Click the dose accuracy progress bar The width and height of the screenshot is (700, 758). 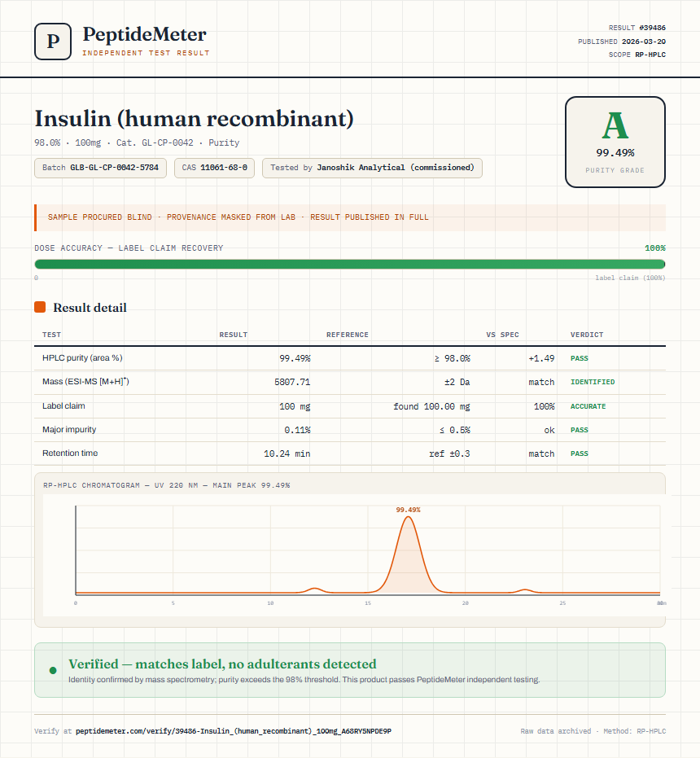pos(350,264)
